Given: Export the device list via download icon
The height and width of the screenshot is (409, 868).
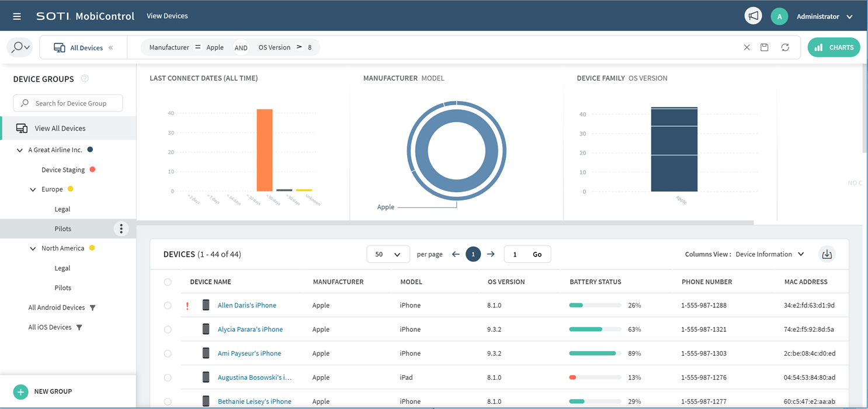Looking at the screenshot, I should [x=827, y=254].
